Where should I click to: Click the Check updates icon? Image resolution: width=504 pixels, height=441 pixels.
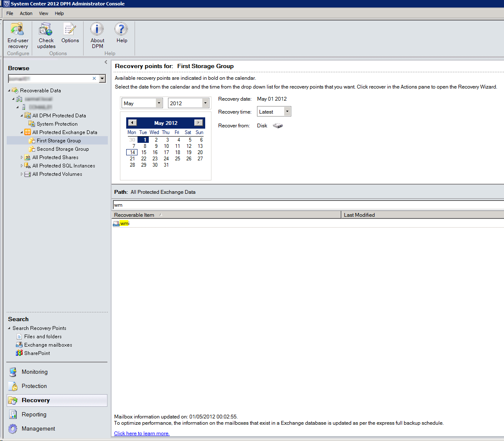(x=46, y=29)
